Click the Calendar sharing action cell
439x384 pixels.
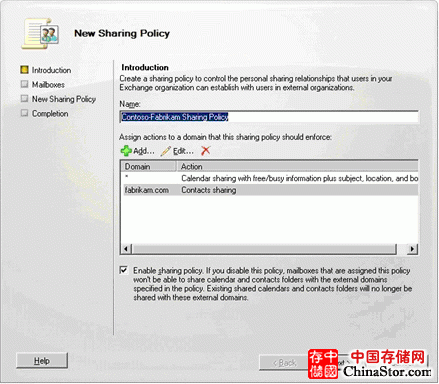[299, 178]
